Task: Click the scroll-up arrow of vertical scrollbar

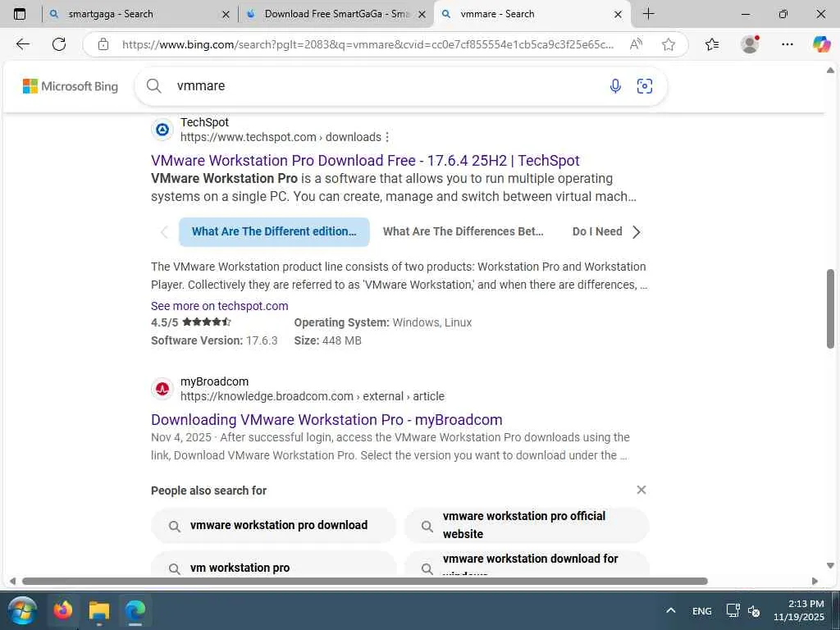Action: 830,71
